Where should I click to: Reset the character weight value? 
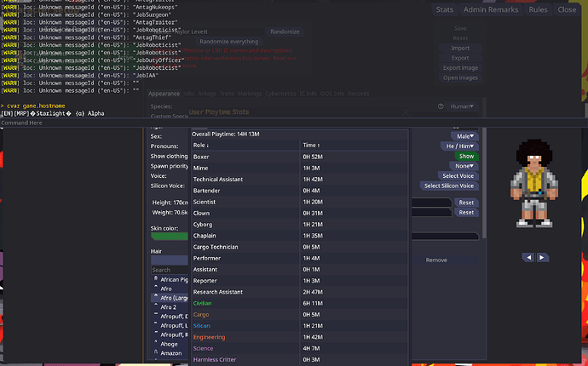tap(466, 213)
